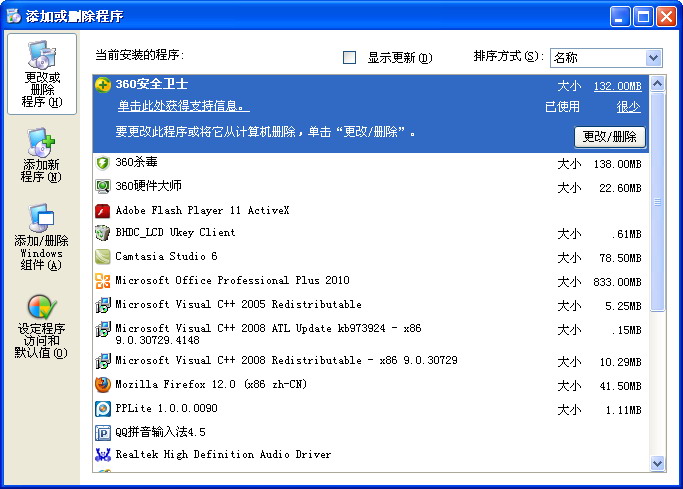Click the 很少 usage link
683x489 pixels.
tap(629, 107)
